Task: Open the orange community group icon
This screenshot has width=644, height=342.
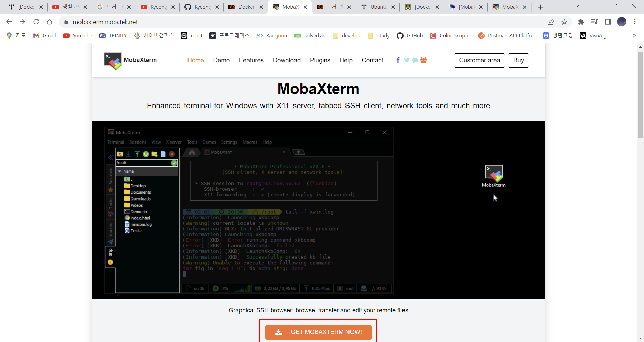Action: (424, 60)
